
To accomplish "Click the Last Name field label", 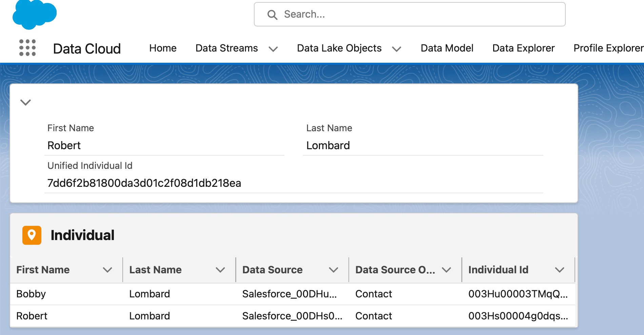I will coord(329,128).
